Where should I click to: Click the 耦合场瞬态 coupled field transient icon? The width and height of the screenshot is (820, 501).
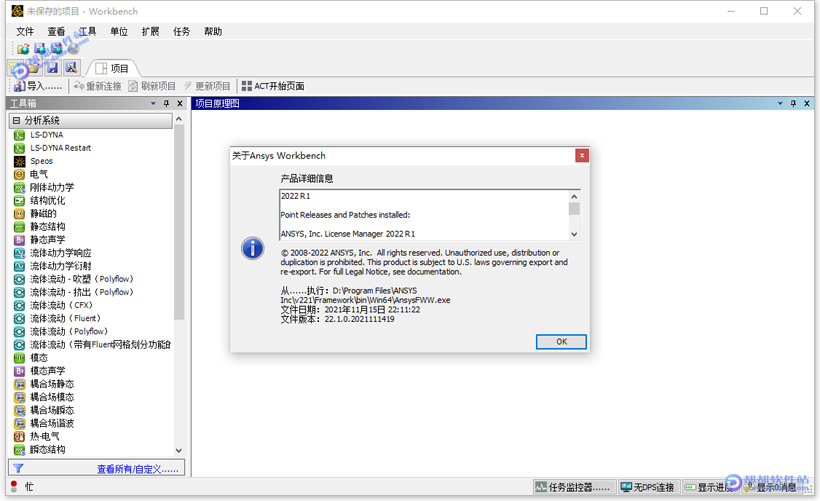[19, 410]
